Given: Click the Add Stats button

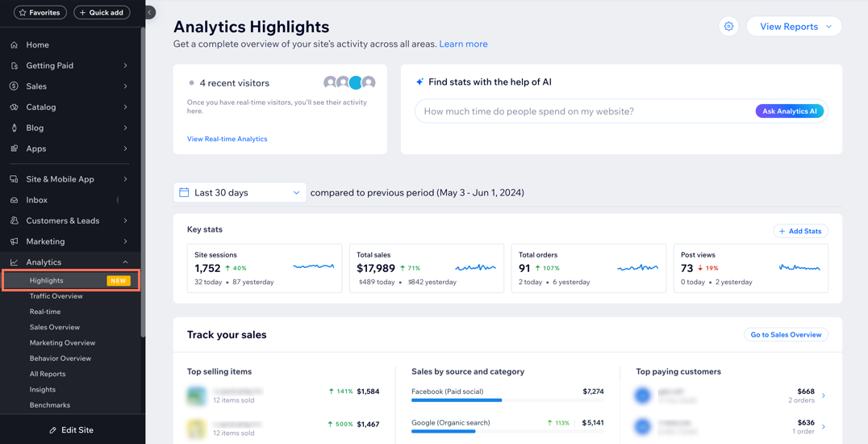Looking at the screenshot, I should [800, 231].
